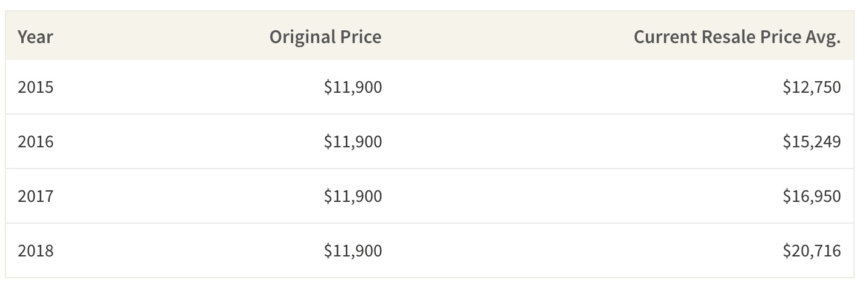
Task: Click the Year column header
Action: [35, 37]
